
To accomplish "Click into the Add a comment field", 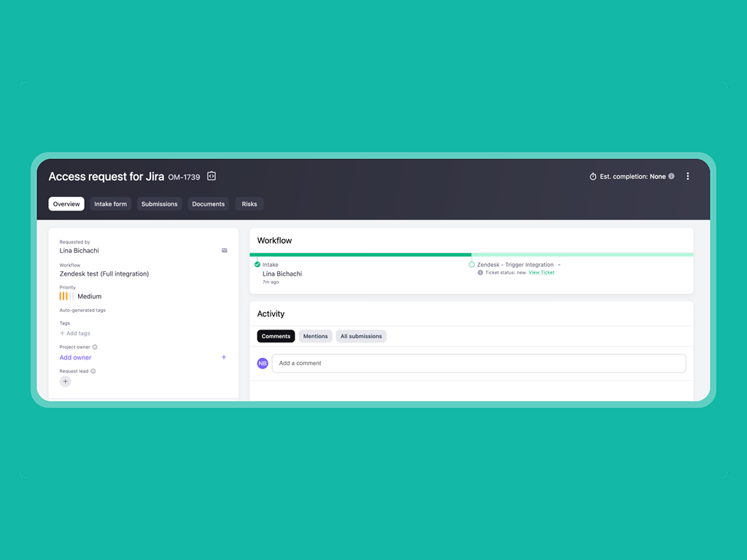I will point(479,363).
